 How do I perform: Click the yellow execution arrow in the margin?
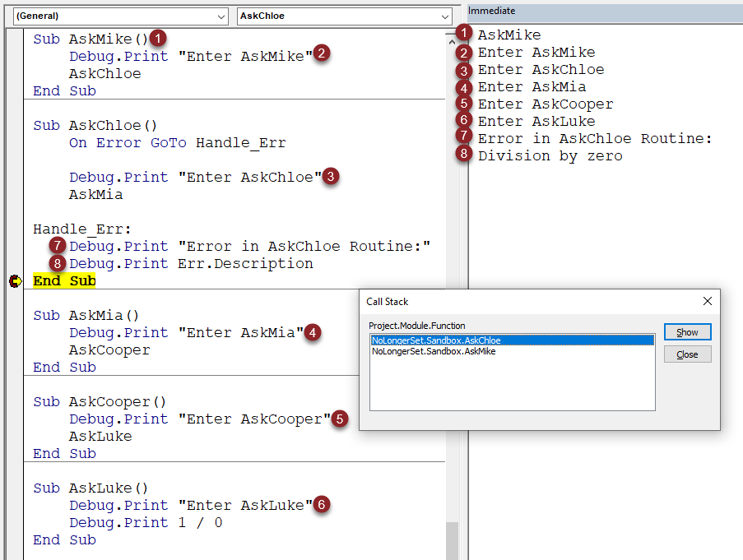click(15, 280)
